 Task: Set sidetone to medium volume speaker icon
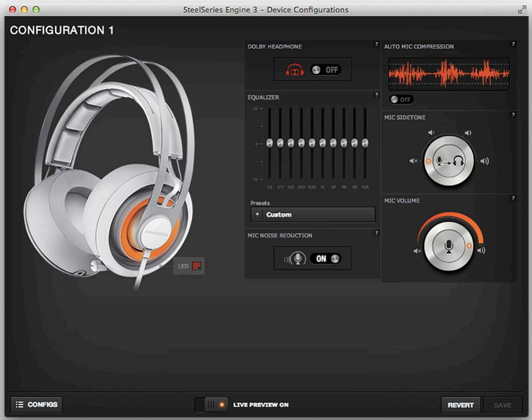coord(468,132)
